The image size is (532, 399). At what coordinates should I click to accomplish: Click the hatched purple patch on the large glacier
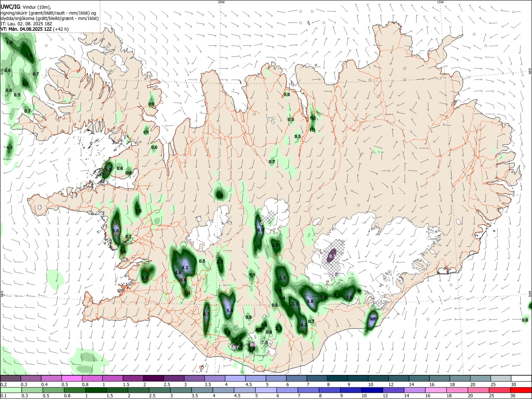(332, 256)
